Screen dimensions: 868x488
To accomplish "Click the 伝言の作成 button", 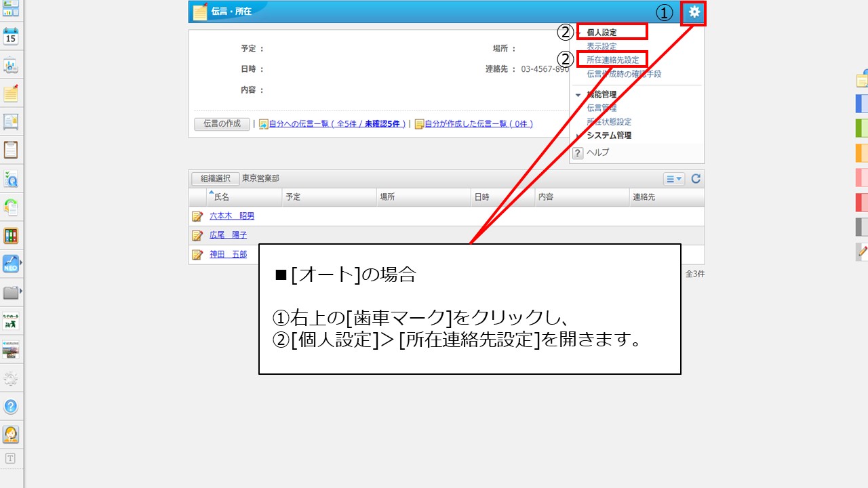I will (221, 124).
